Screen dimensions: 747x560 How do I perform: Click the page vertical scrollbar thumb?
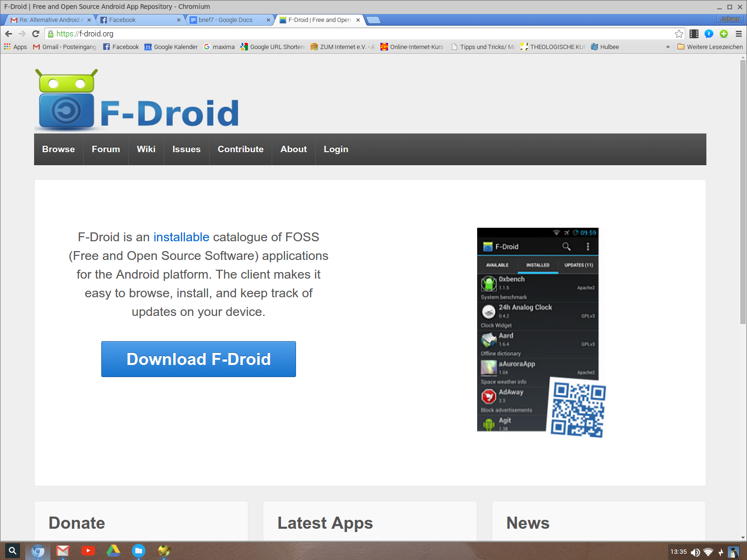743,191
